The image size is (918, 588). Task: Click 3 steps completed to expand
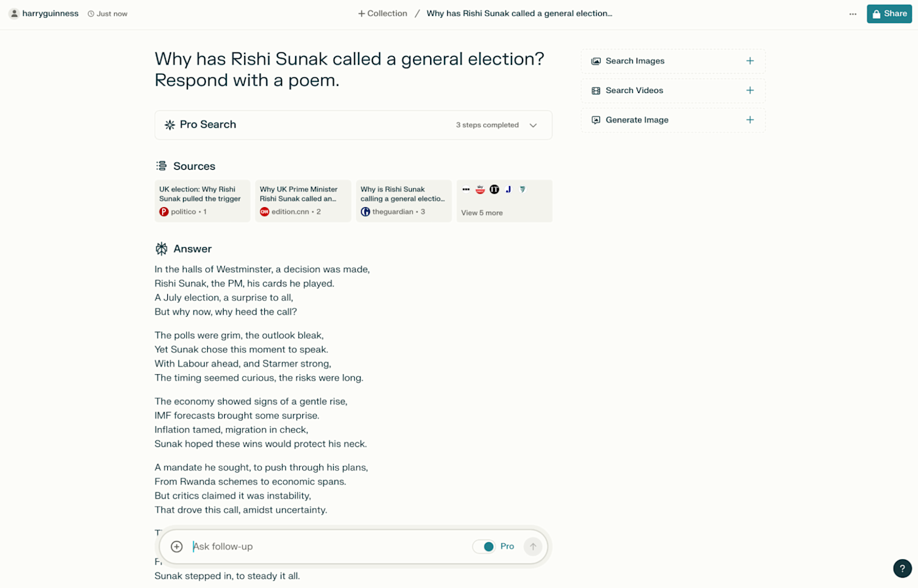(x=487, y=125)
